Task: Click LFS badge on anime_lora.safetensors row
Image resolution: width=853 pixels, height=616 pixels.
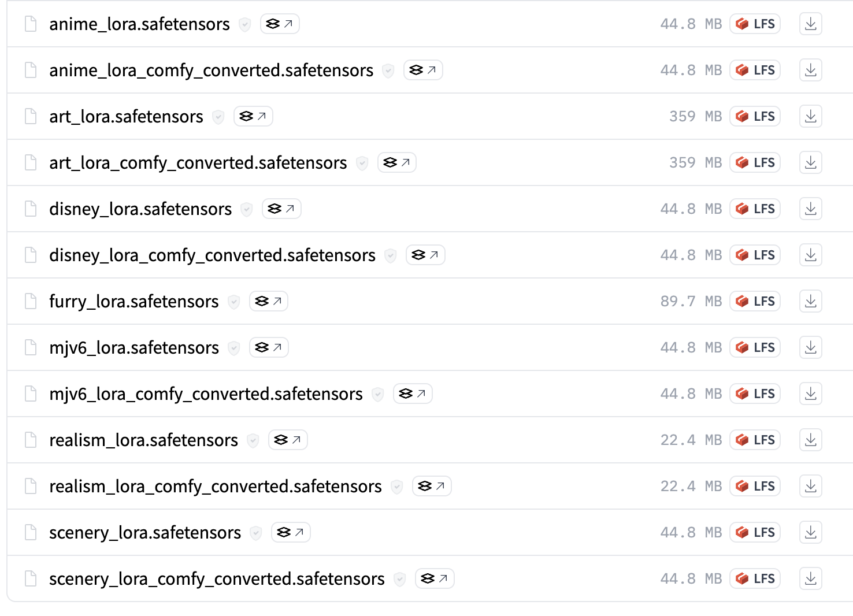Action: tap(755, 24)
